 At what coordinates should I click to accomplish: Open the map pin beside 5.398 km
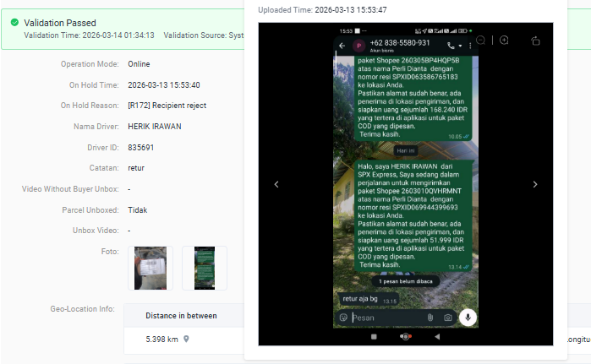186,339
